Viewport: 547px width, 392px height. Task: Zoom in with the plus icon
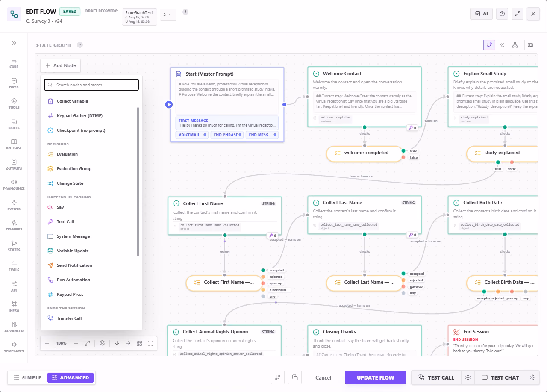76,343
